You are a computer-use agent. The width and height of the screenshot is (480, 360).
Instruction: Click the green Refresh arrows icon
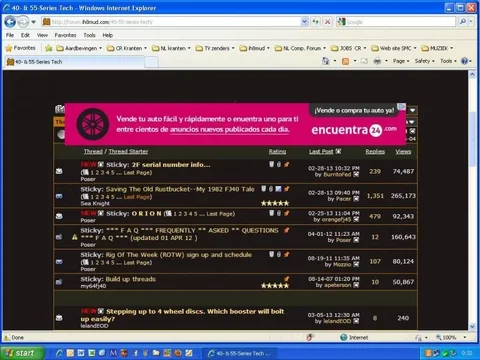315,22
